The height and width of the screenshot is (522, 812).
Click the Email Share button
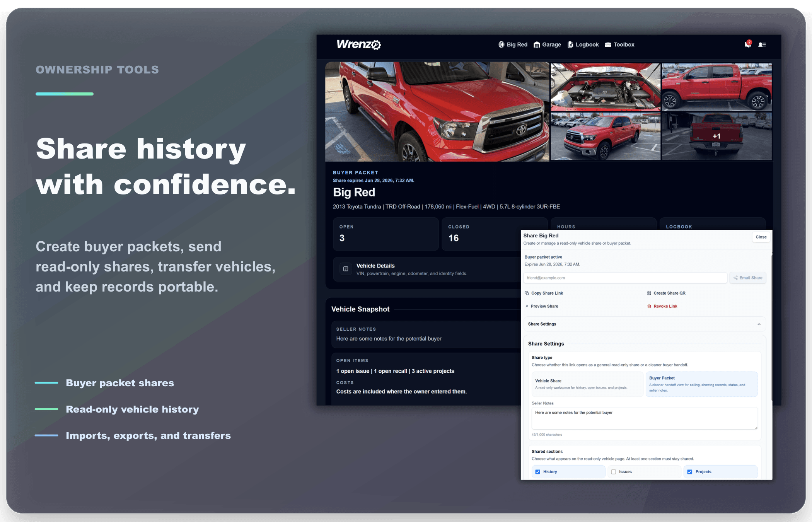[748, 278]
